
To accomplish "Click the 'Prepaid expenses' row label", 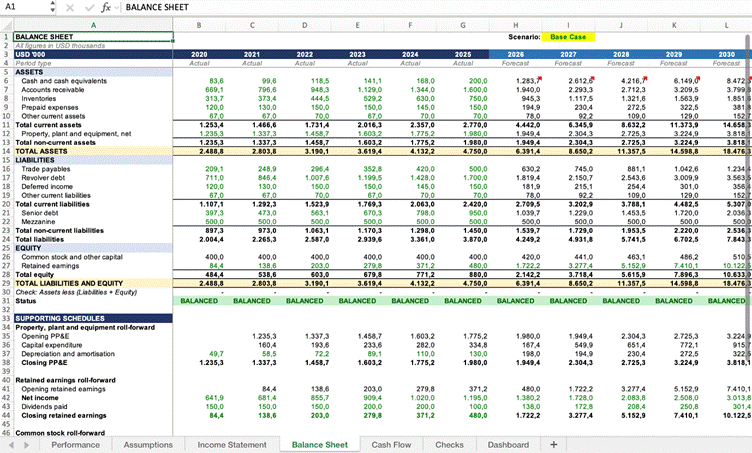I will coord(49,107).
